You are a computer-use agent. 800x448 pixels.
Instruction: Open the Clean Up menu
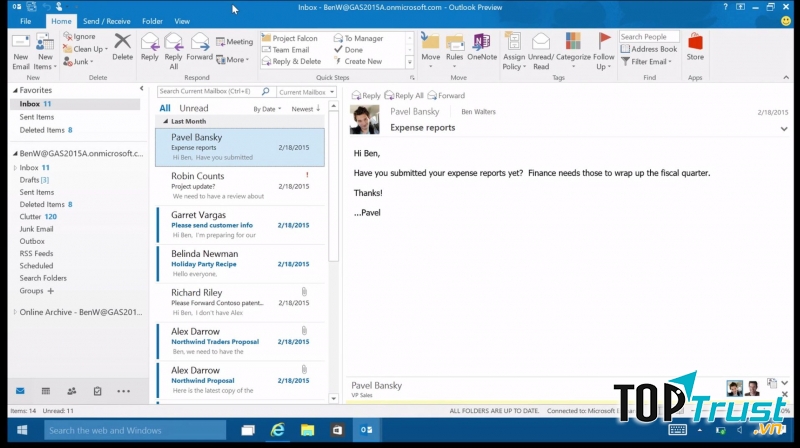point(85,49)
